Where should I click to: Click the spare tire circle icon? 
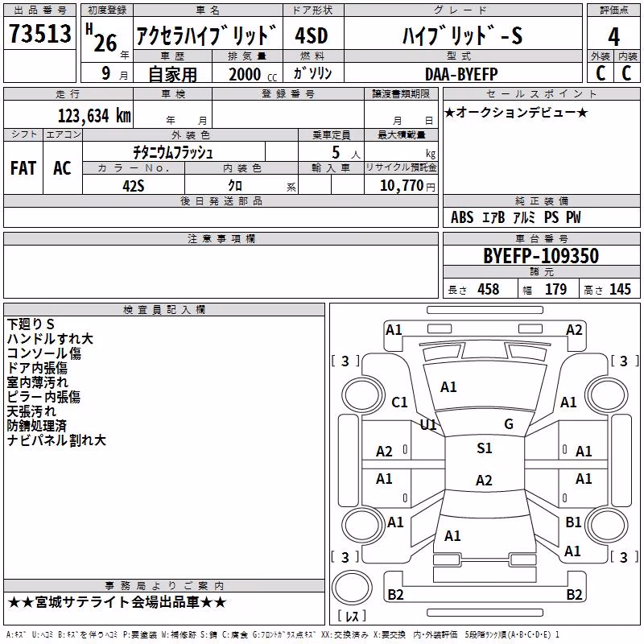pos(352,588)
